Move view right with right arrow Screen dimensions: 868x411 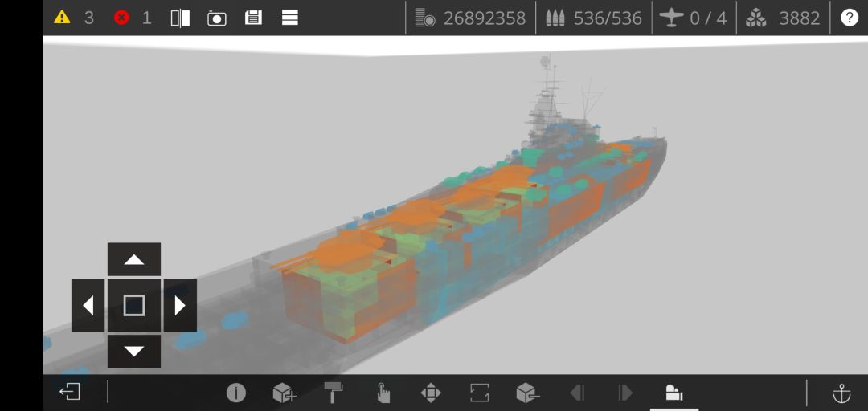click(180, 305)
